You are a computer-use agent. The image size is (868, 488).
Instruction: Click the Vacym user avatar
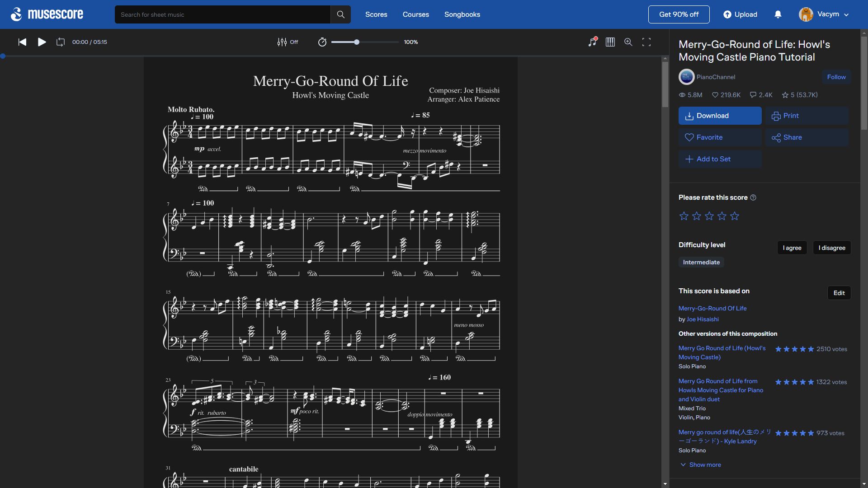[806, 14]
